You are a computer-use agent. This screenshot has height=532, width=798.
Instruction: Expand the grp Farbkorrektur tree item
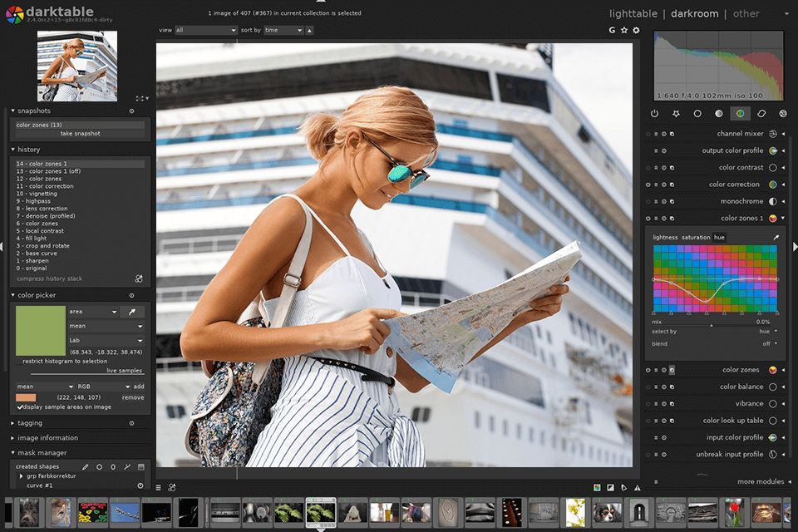(22, 476)
